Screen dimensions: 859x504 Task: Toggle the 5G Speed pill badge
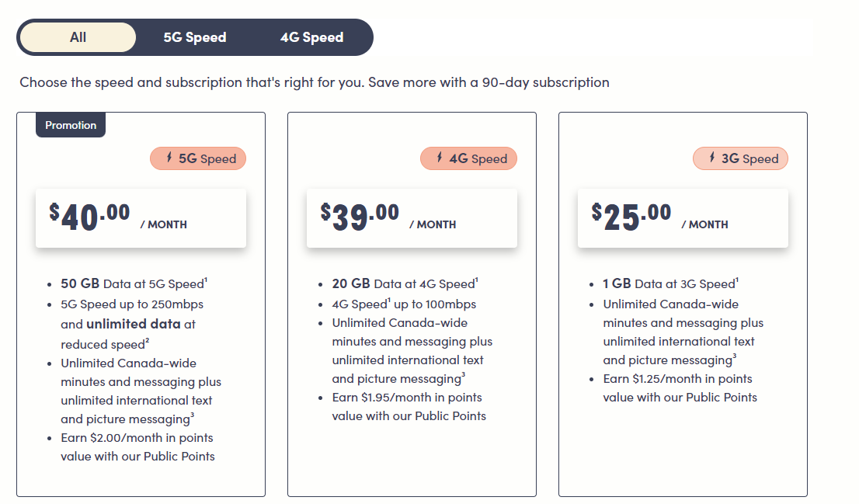[x=198, y=158]
